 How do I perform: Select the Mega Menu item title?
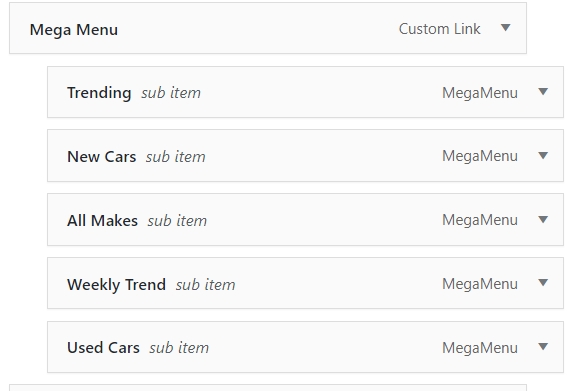click(x=74, y=30)
